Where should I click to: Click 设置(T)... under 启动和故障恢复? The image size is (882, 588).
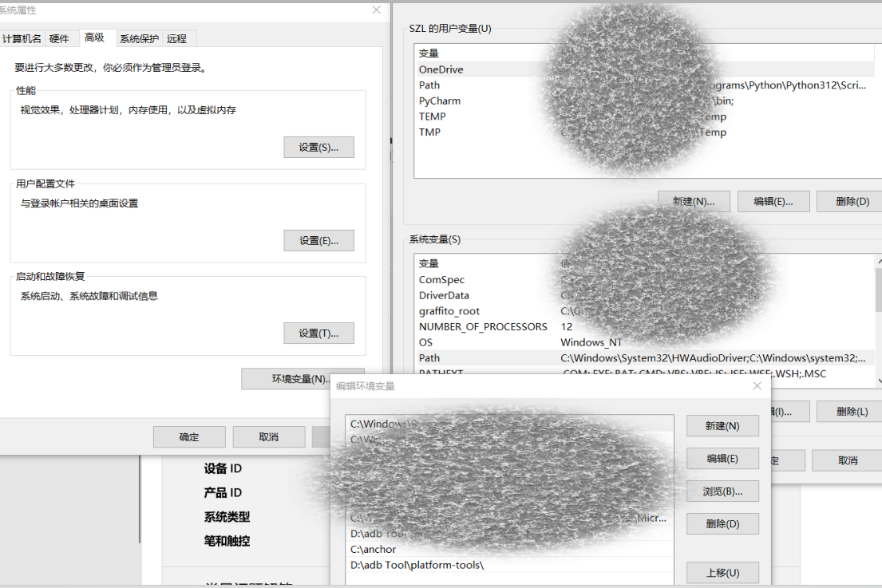[319, 333]
